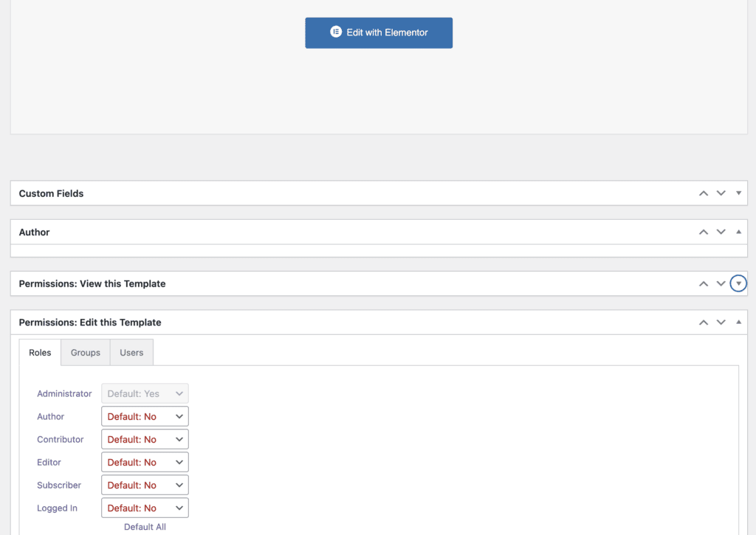
Task: Open the Editor role permission dropdown
Action: click(145, 462)
